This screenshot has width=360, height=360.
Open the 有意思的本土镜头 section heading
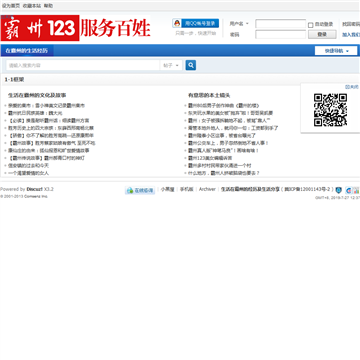click(x=209, y=95)
